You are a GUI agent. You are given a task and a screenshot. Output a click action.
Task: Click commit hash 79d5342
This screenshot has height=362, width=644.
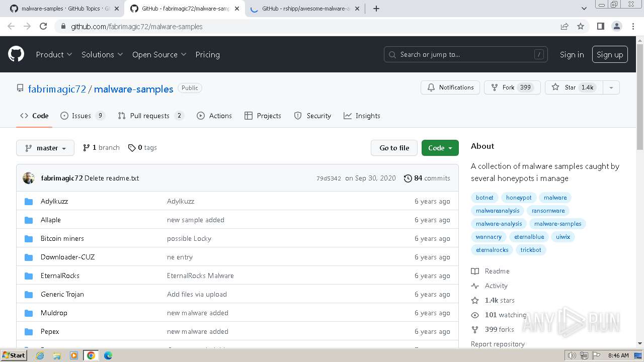(x=329, y=178)
